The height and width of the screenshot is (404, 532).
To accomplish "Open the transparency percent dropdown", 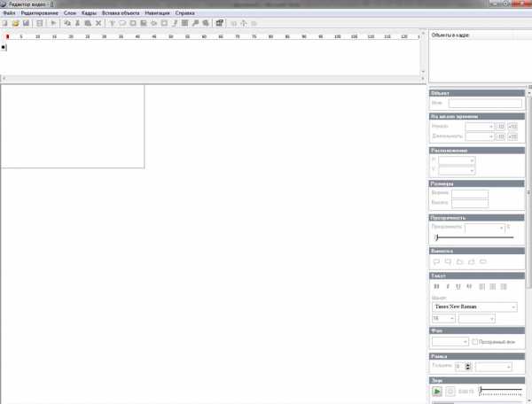I will [x=484, y=228].
